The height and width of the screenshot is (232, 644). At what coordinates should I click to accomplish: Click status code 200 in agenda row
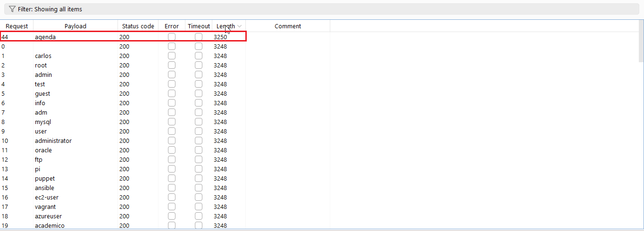pos(124,37)
